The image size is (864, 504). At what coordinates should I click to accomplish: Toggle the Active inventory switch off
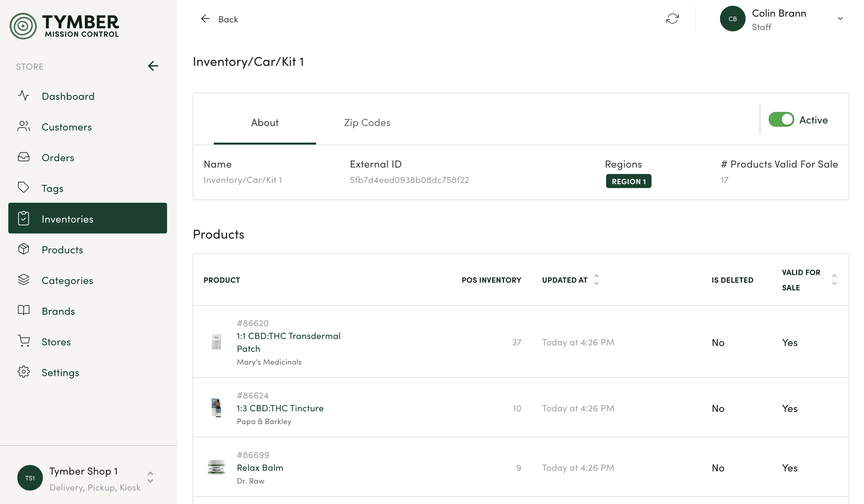pos(781,120)
